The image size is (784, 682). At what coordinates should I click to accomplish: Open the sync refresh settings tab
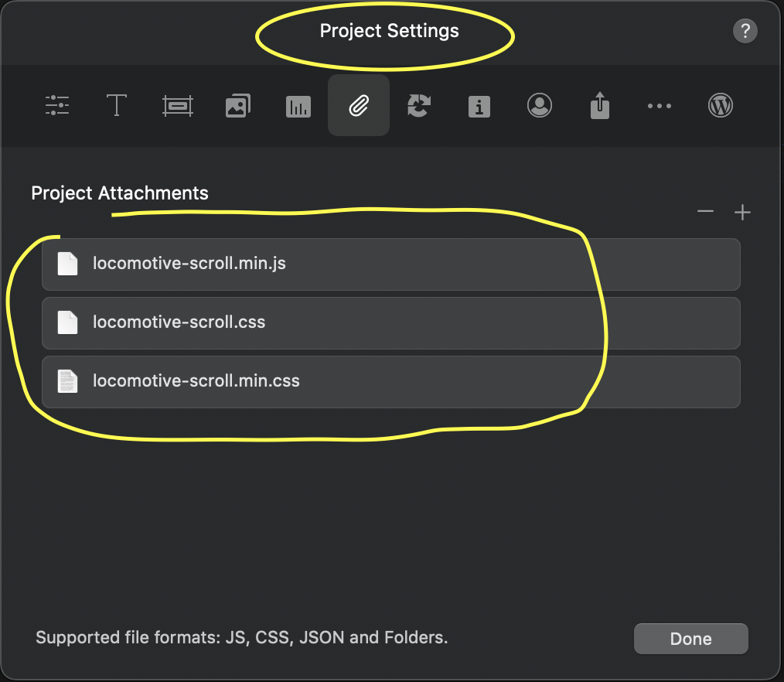click(x=418, y=106)
